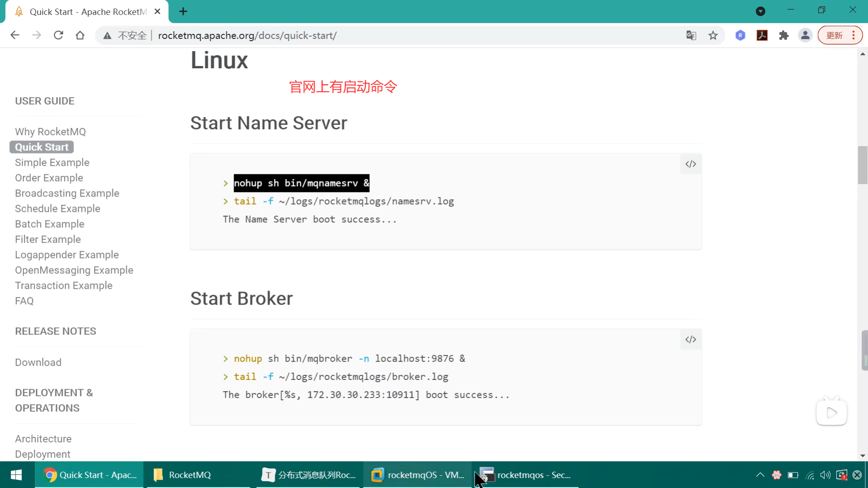Open the Google Translate page icon
Screen dimensions: 868x488
coord(691,35)
